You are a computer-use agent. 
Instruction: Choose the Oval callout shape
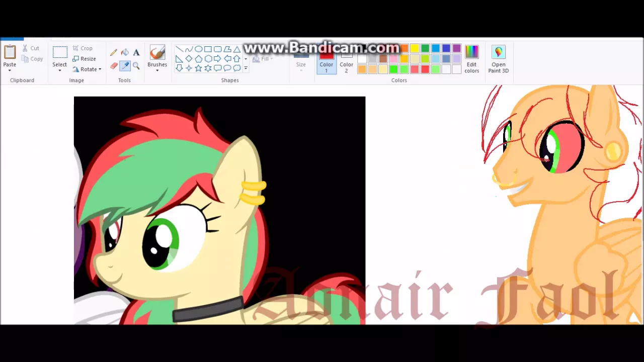point(227,68)
